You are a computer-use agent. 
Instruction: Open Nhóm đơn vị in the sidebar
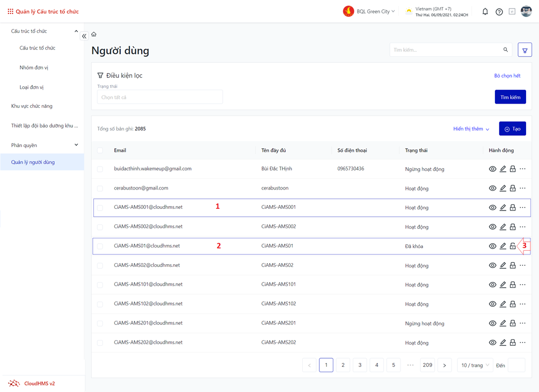tap(34, 68)
